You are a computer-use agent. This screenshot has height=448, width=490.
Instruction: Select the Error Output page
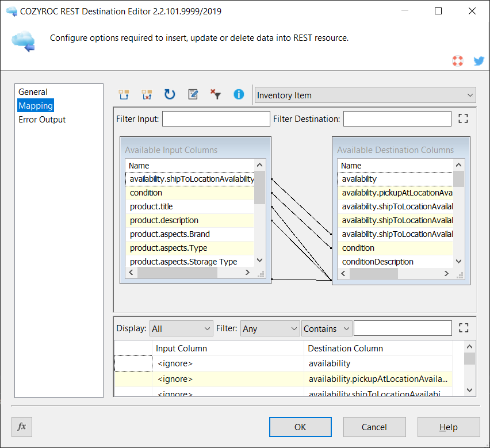(42, 120)
